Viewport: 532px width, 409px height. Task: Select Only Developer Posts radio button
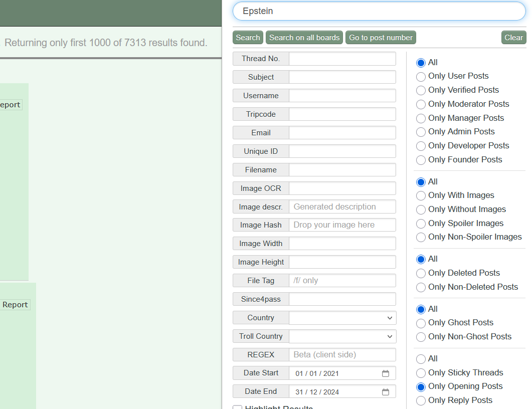tap(421, 146)
